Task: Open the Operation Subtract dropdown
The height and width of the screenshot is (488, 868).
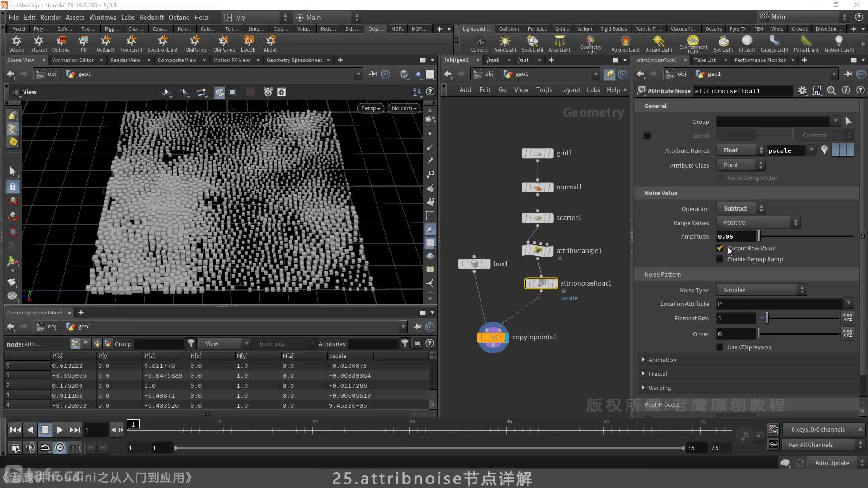Action: coord(741,208)
